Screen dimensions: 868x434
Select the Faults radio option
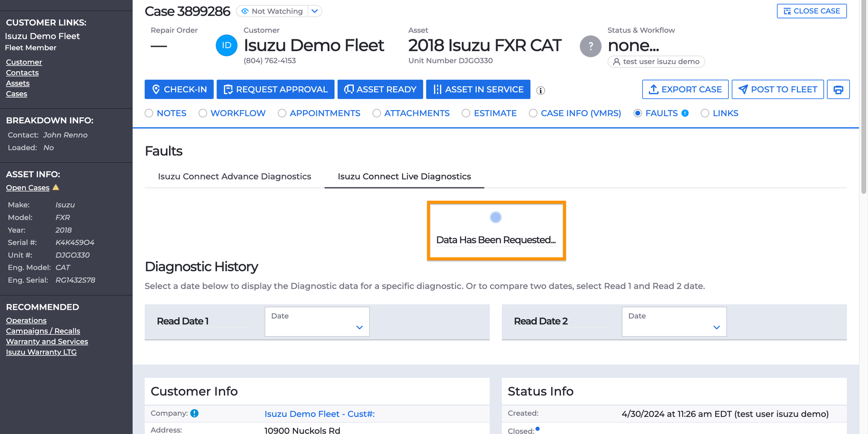[x=638, y=113]
